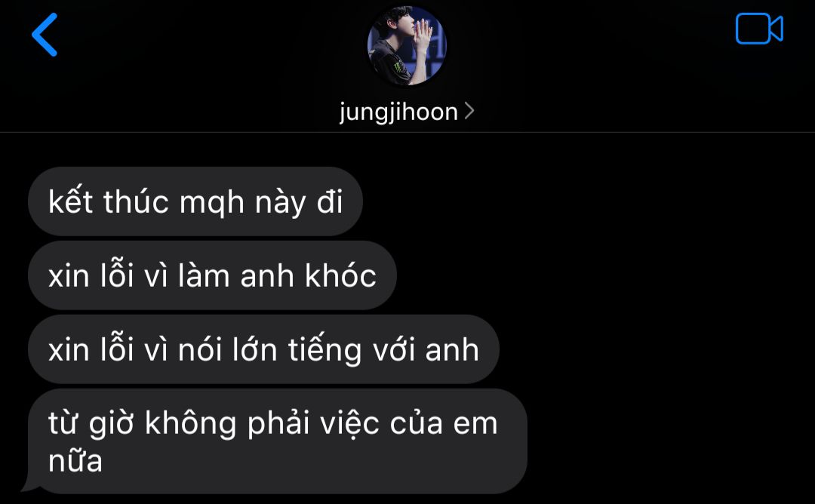The image size is (815, 504).
Task: Tap the jungjihoon contact name
Action: click(398, 112)
